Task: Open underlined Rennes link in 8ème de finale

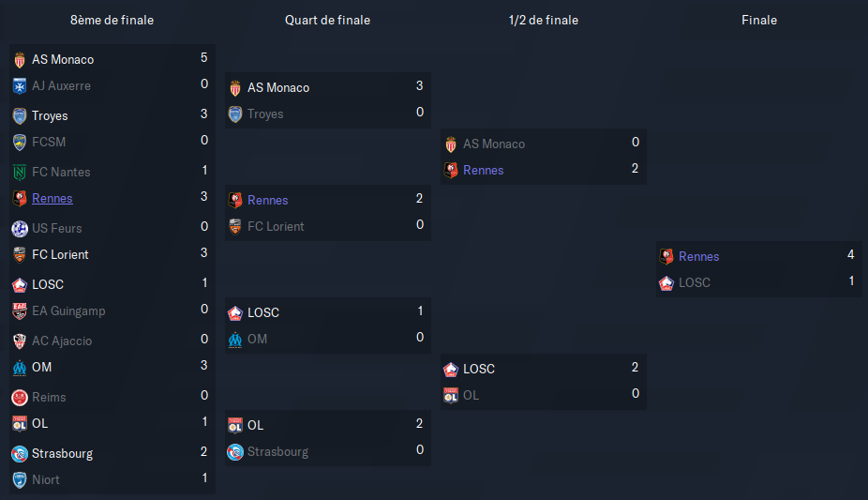Action: click(x=52, y=198)
